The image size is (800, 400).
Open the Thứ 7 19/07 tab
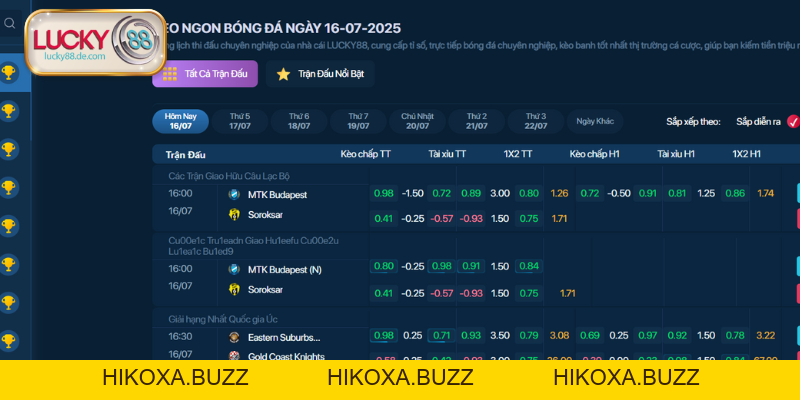click(358, 121)
